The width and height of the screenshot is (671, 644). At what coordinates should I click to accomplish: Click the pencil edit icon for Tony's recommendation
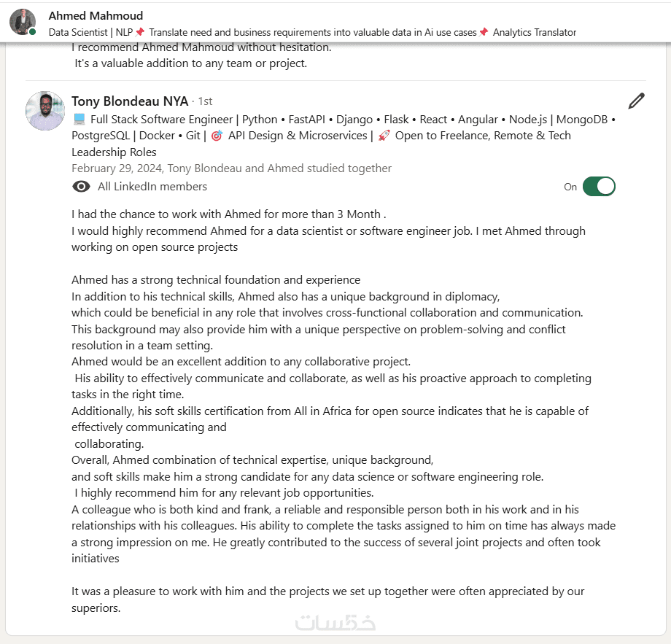pyautogui.click(x=636, y=101)
